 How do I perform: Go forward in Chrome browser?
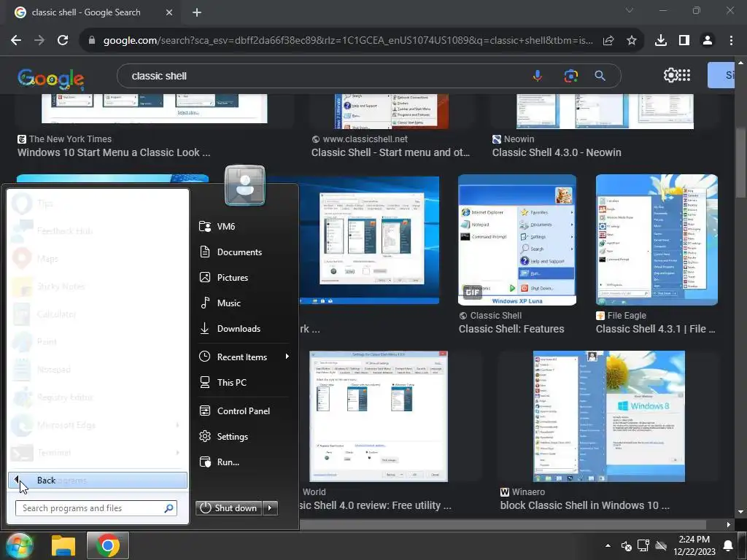click(x=39, y=41)
